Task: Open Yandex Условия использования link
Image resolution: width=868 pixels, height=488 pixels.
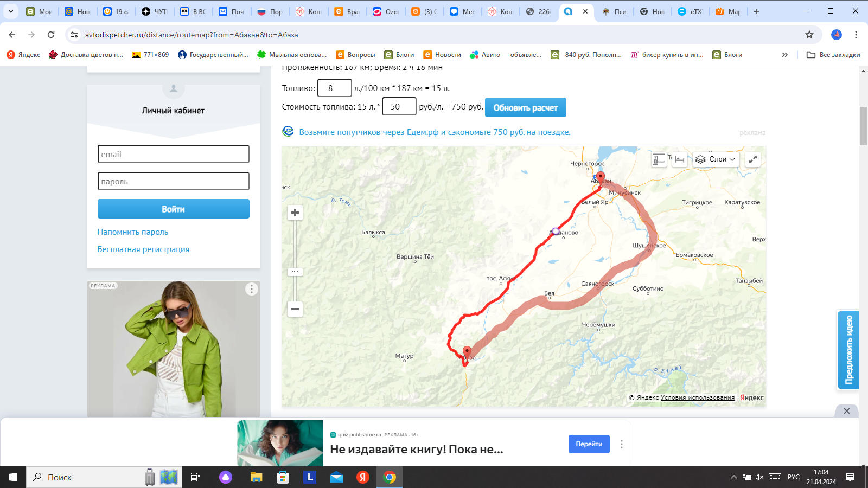Action: [698, 397]
